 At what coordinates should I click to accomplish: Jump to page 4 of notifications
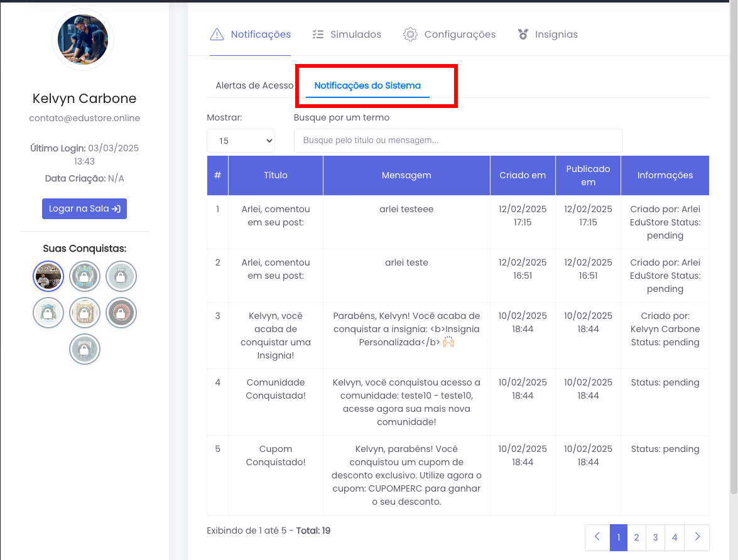tap(675, 537)
